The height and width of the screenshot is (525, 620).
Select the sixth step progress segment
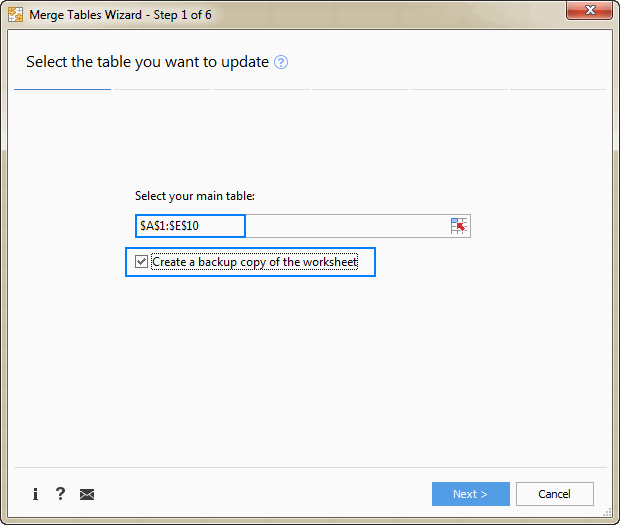point(557,90)
